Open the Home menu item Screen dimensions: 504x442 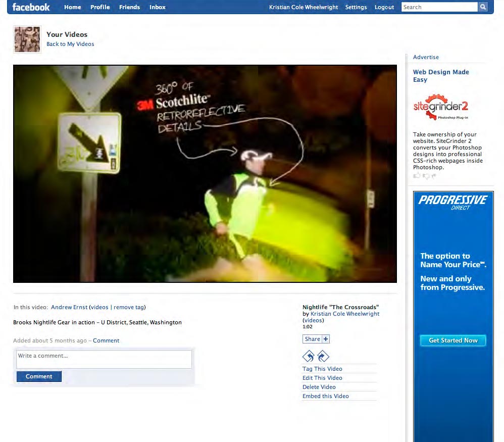point(73,7)
